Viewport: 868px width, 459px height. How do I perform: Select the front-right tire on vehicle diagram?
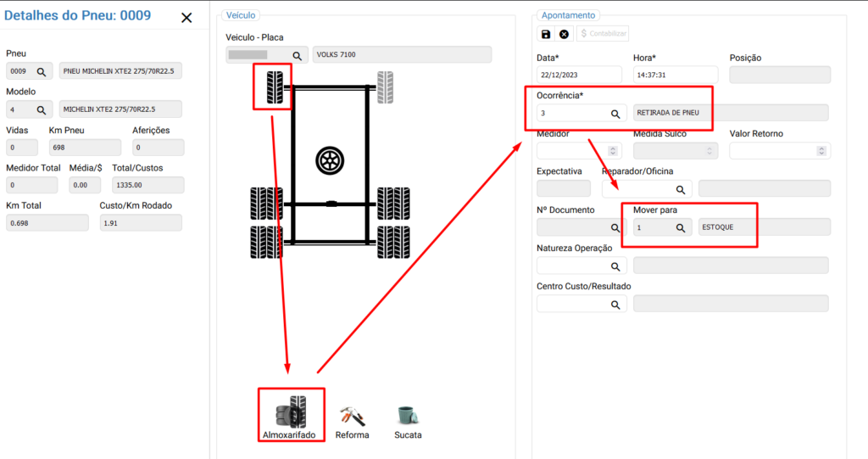tap(386, 87)
